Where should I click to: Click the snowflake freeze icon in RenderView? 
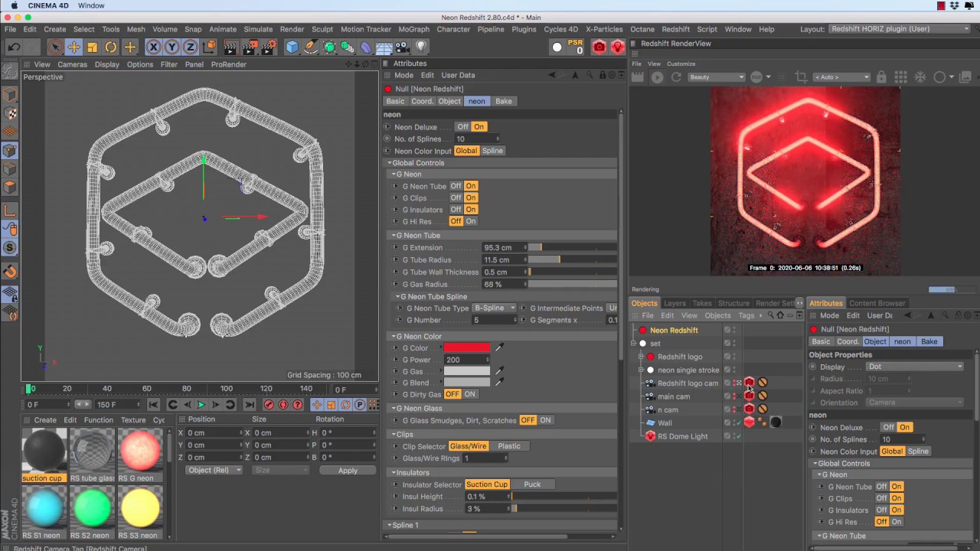pos(920,77)
